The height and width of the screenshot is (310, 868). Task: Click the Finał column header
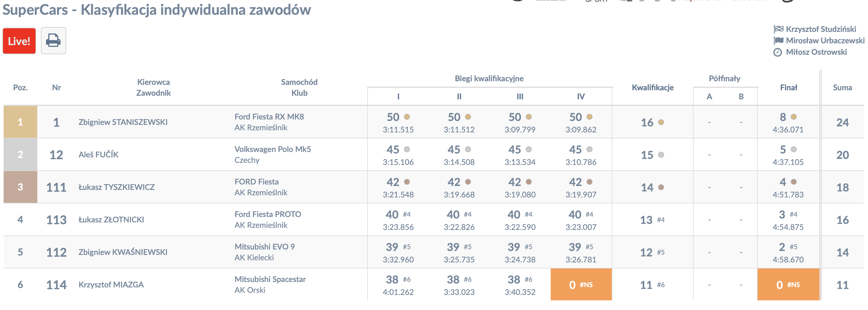coord(789,88)
